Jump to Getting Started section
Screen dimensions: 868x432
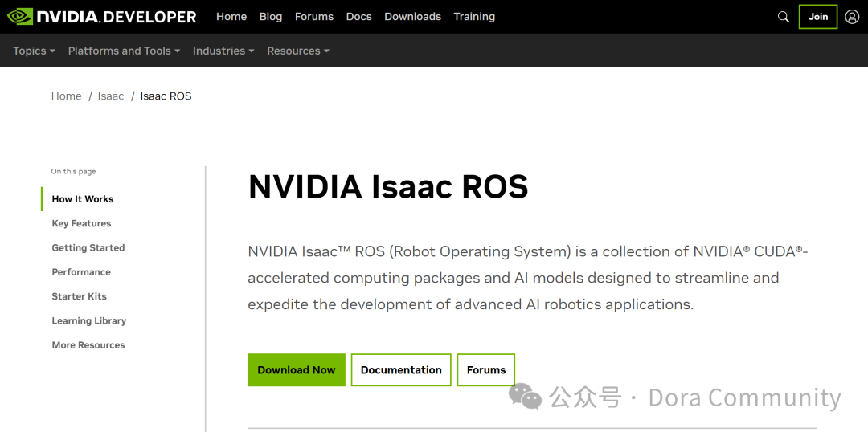[88, 248]
